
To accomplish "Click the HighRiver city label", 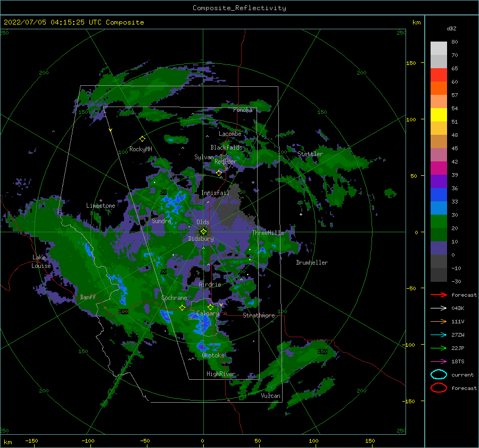I will pyautogui.click(x=221, y=374).
